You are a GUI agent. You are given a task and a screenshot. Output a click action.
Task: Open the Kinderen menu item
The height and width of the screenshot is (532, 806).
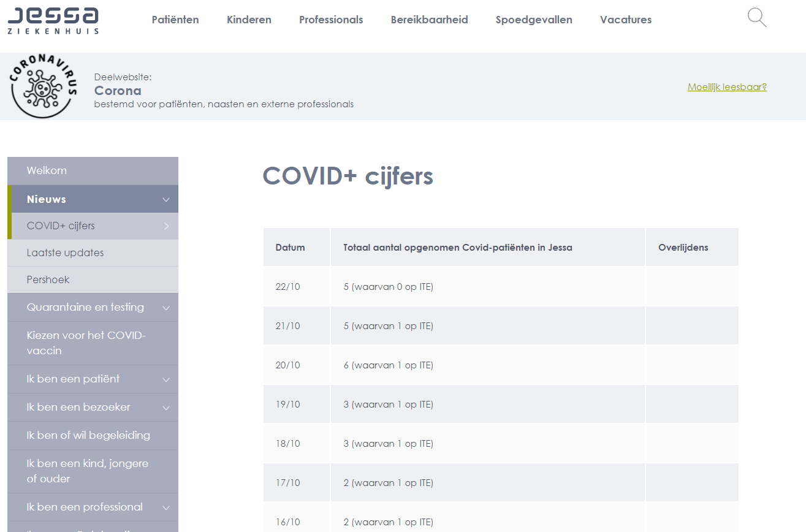click(249, 20)
